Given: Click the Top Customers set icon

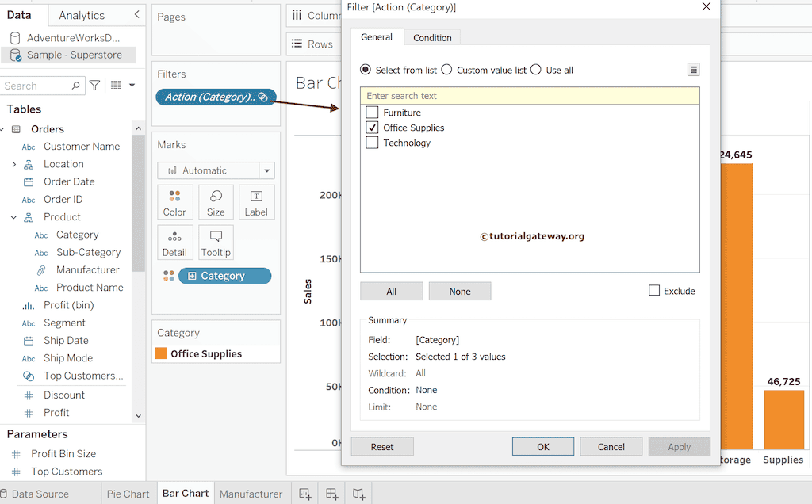Looking at the screenshot, I should (29, 376).
